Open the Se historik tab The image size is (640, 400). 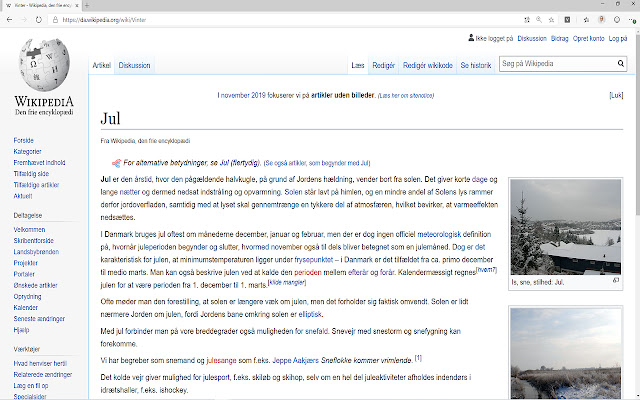click(476, 65)
